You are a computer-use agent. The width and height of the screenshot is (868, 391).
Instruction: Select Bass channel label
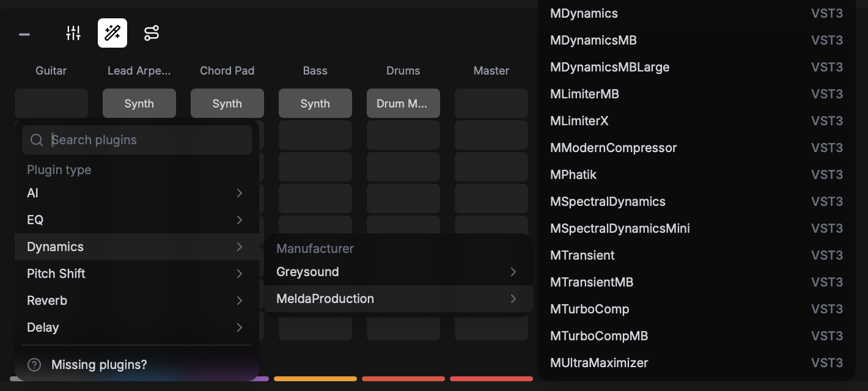(x=315, y=71)
